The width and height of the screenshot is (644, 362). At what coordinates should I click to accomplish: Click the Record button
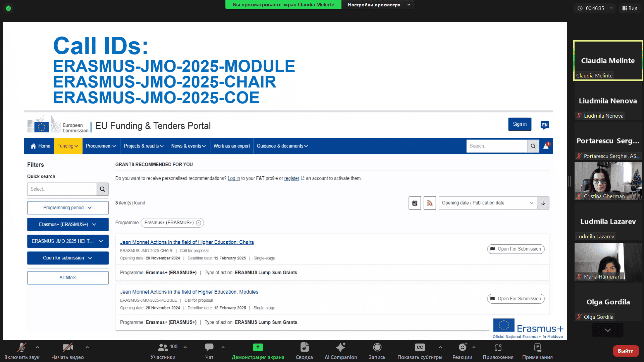(377, 347)
